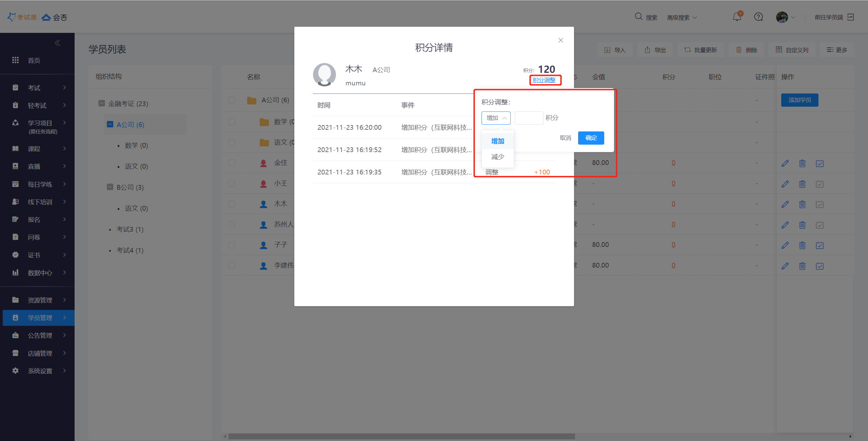Viewport: 868px width, 441px height.
Task: Close the 积分详情 dialog
Action: (561, 40)
